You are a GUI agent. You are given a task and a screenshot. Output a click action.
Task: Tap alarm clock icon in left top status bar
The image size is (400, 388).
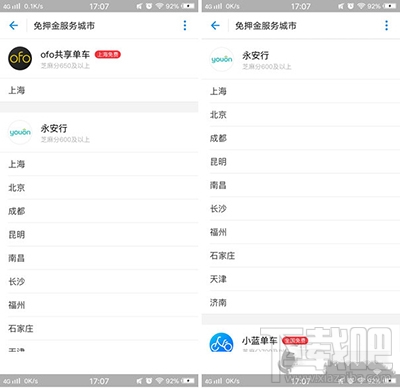tap(149, 6)
